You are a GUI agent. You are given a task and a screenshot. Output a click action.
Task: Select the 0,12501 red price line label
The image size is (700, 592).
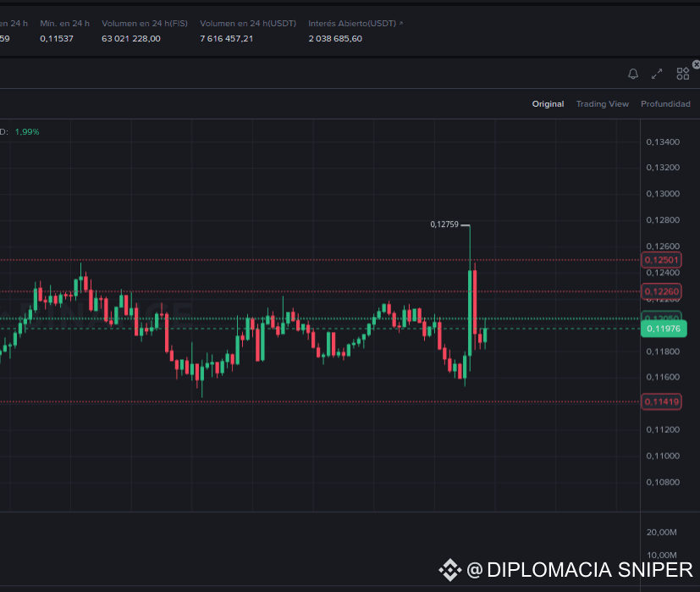click(x=661, y=260)
